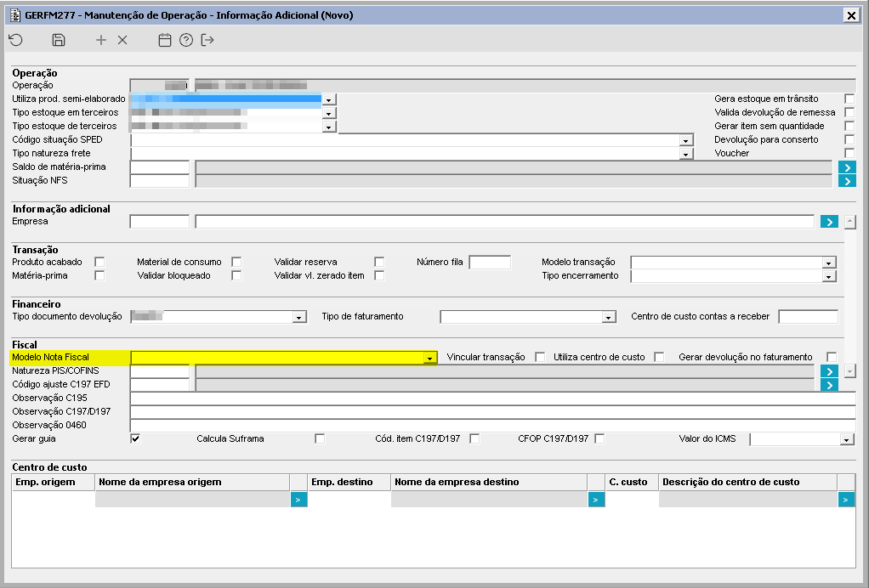Viewport: 869px width, 588px height.
Task: Save the record with the diskette icon
Action: tap(58, 40)
